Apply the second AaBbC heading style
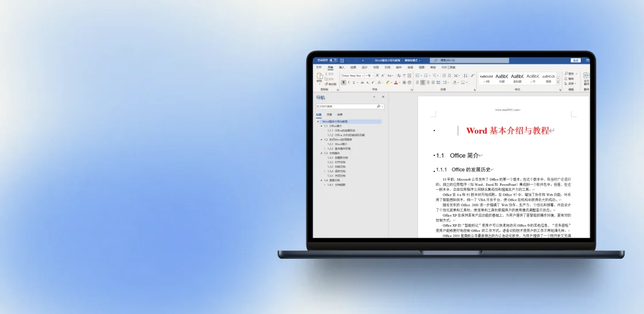 tap(517, 78)
